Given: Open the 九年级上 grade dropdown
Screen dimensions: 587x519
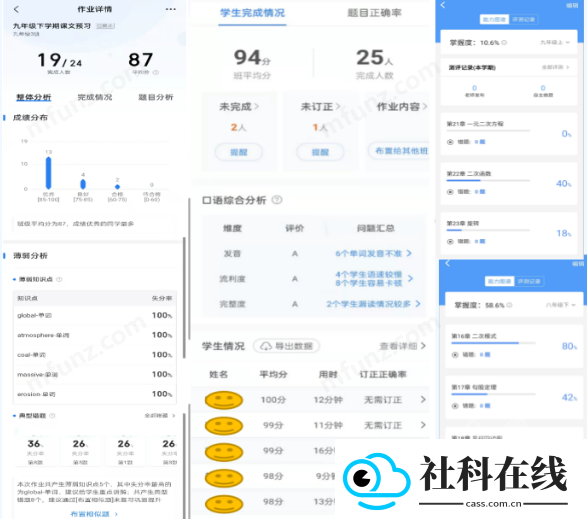Looking at the screenshot, I should [x=555, y=43].
